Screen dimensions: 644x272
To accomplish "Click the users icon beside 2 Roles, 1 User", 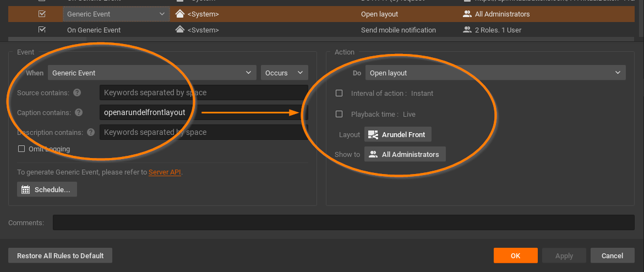I will [x=467, y=30].
